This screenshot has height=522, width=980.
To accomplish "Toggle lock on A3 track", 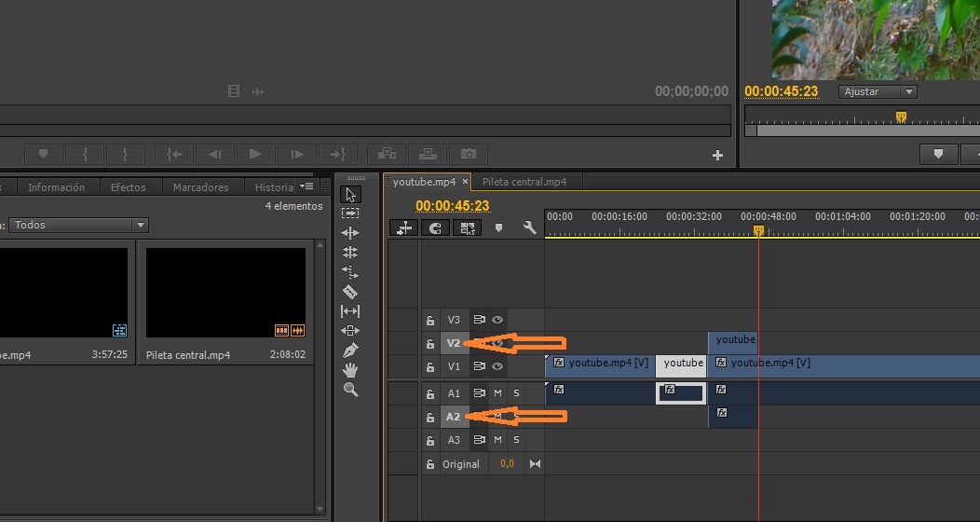I will [430, 440].
